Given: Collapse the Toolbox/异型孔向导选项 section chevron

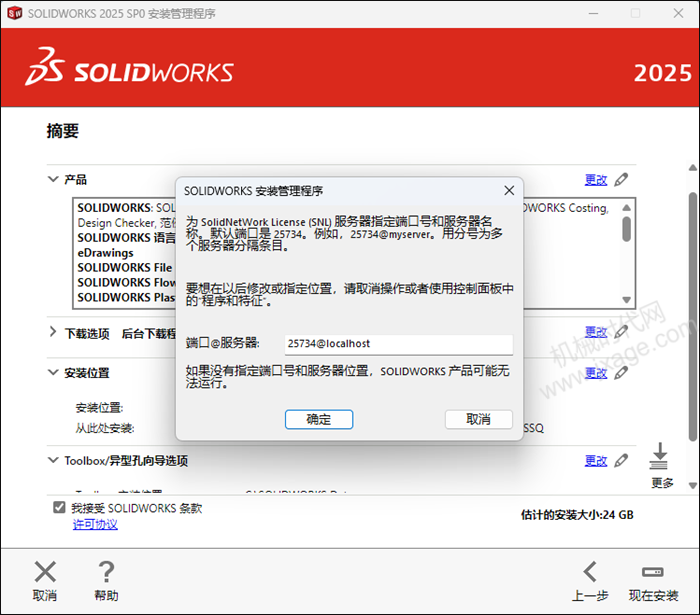Looking at the screenshot, I should 53,460.
